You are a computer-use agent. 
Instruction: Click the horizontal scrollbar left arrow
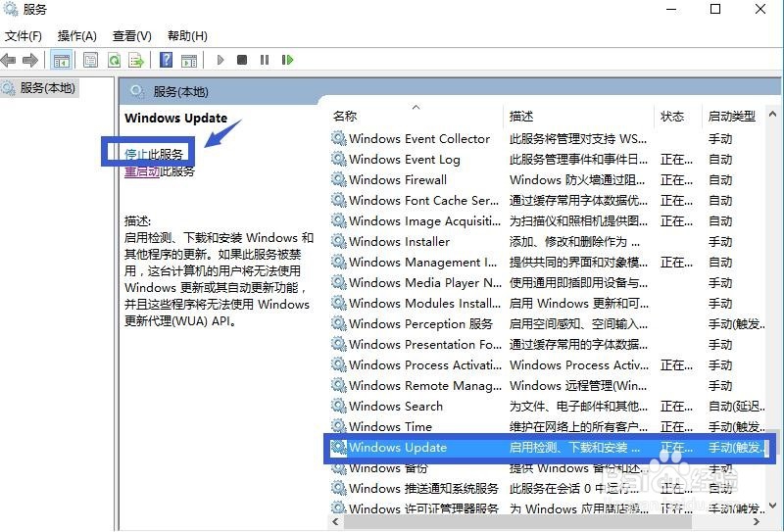pyautogui.click(x=335, y=522)
